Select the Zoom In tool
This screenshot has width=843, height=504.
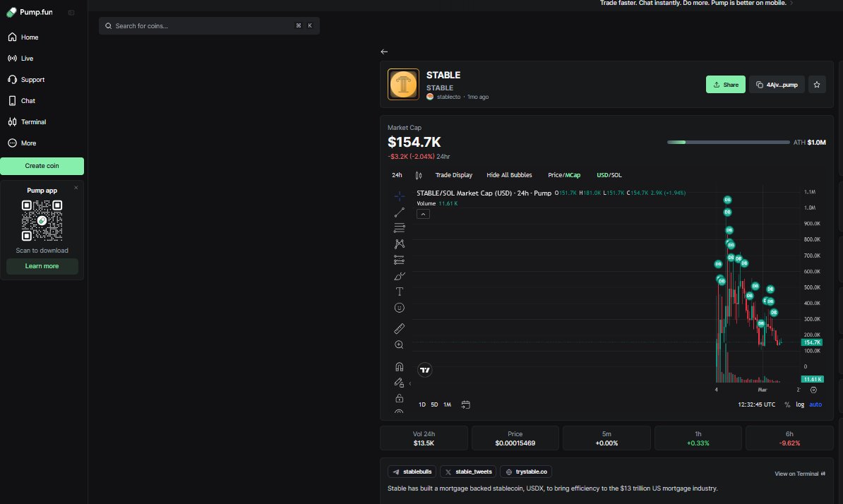[399, 345]
